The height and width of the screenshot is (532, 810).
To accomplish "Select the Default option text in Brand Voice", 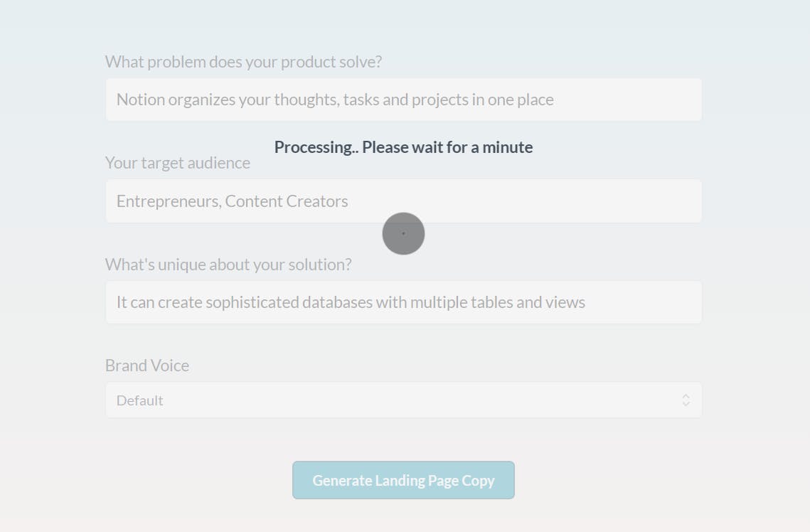I will click(140, 400).
